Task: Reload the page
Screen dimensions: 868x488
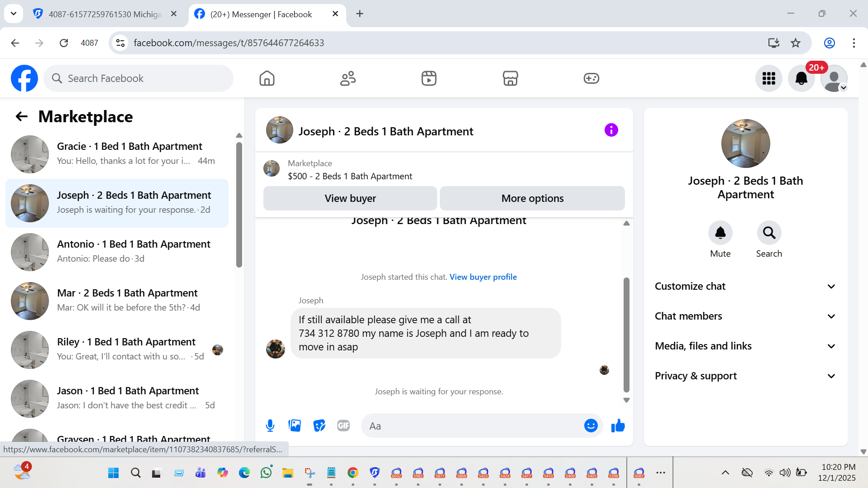Action: [x=64, y=43]
